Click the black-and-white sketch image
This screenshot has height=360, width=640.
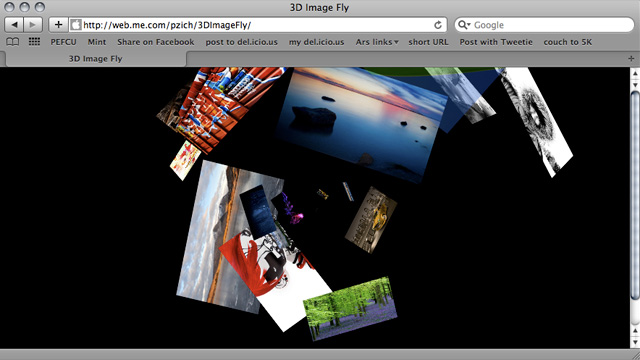(x=536, y=120)
